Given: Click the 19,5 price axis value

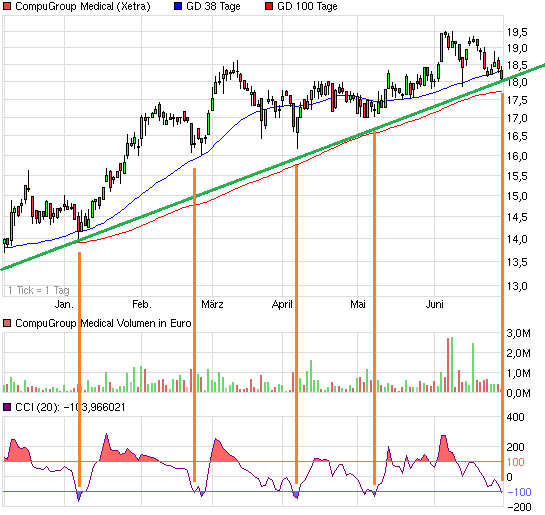Looking at the screenshot, I should (x=517, y=32).
